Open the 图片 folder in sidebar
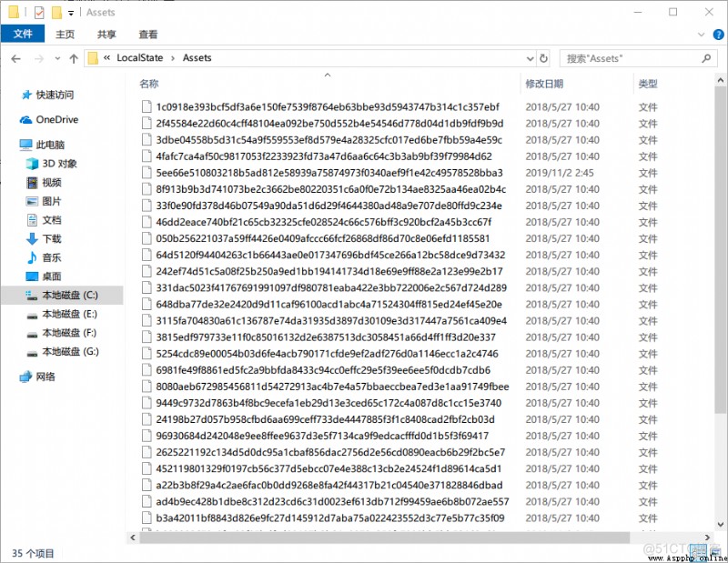 click(x=44, y=201)
